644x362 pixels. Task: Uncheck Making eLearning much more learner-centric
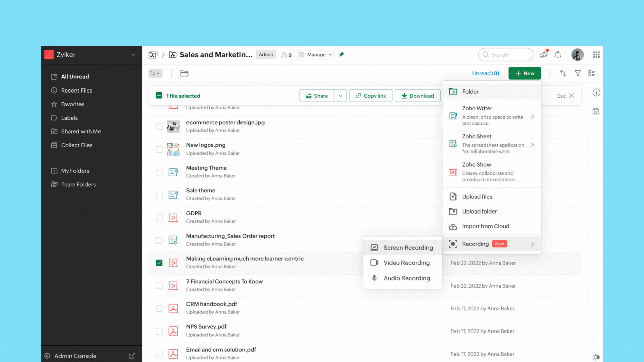[x=159, y=263]
